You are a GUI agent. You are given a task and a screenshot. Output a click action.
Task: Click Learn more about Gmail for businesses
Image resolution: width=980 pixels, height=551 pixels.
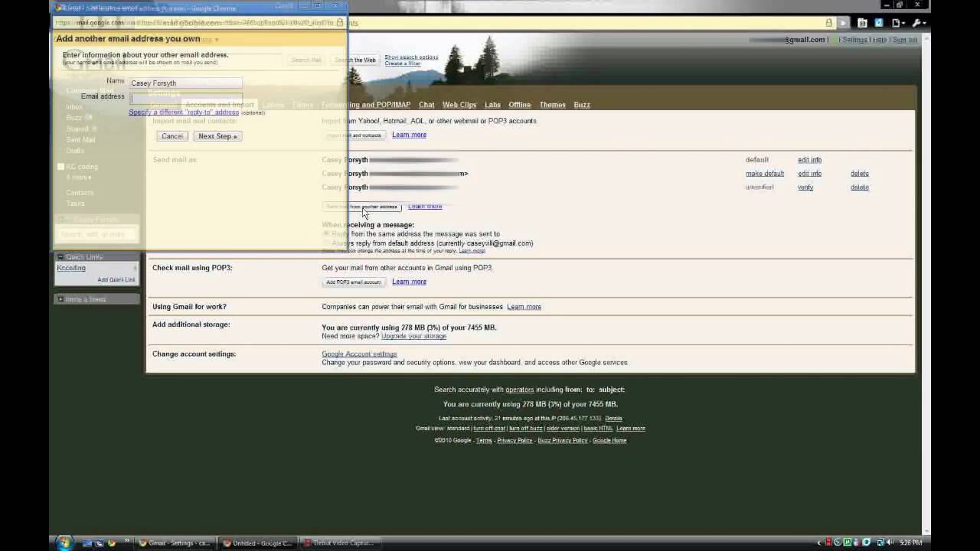(x=524, y=307)
